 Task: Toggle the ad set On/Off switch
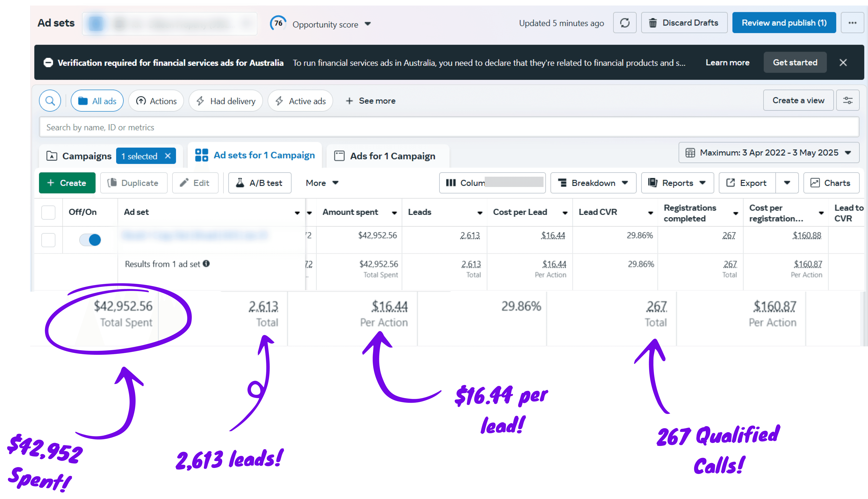click(x=90, y=239)
